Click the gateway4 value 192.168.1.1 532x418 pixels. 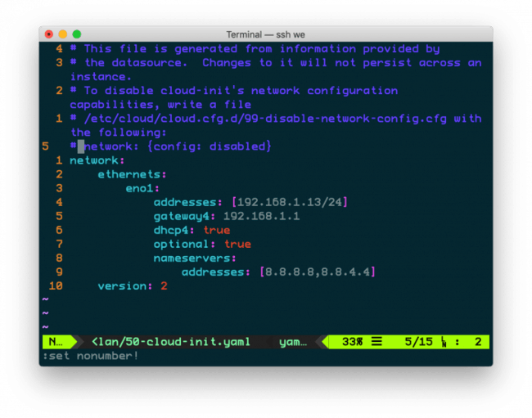(x=261, y=216)
